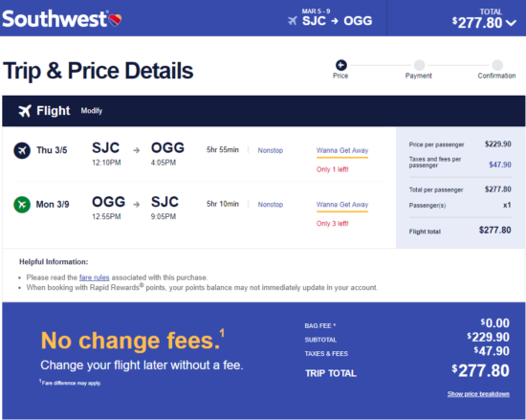526x420 pixels.
Task: Click Modify next to Flight
Action: coord(92,111)
